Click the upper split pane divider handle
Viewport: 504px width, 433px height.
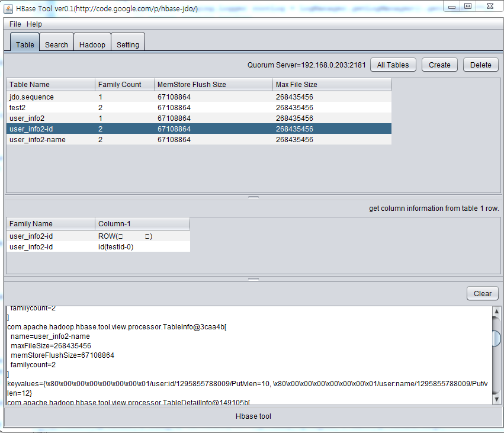[253, 197]
